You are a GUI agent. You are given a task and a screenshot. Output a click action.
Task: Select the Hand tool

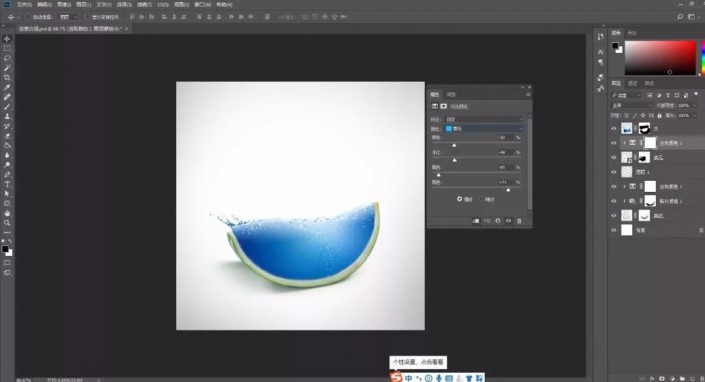tap(7, 213)
